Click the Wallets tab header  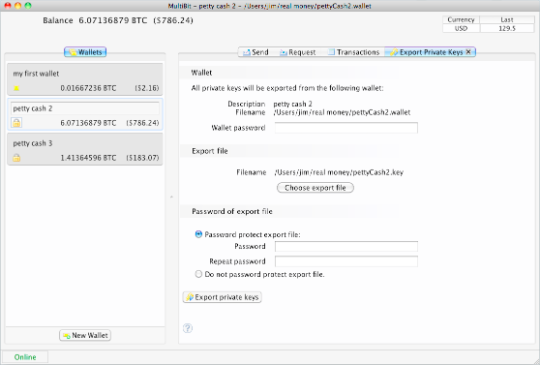point(85,52)
